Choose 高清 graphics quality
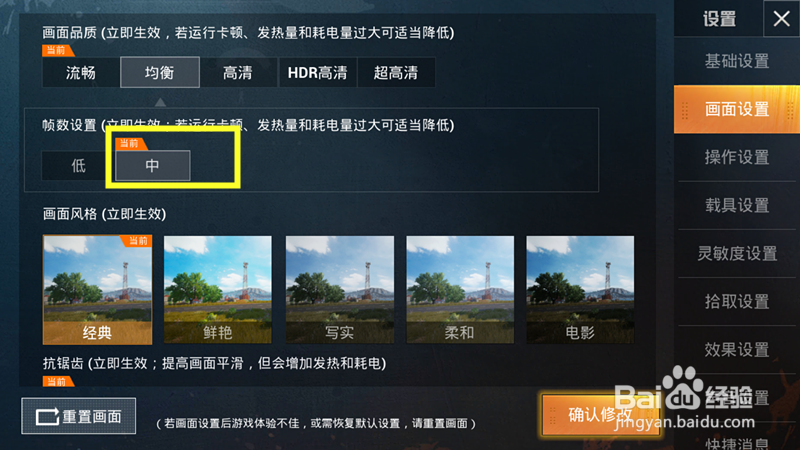Image resolution: width=800 pixels, height=450 pixels. pos(238,72)
